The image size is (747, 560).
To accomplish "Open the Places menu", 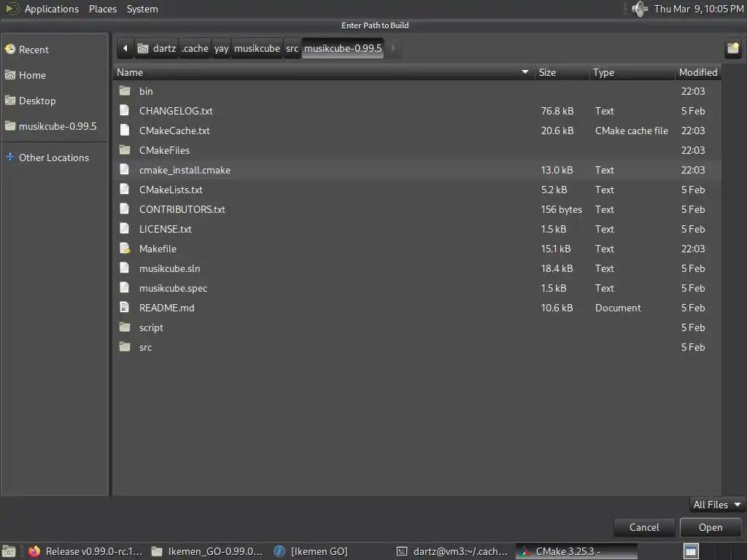I will pos(102,9).
